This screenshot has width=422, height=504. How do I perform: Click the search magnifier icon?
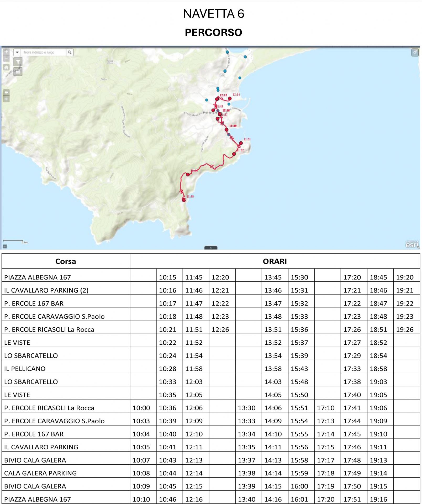click(x=70, y=52)
